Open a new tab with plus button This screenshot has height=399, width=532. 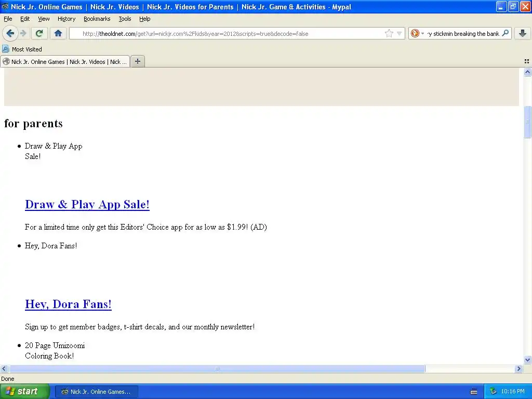click(137, 61)
